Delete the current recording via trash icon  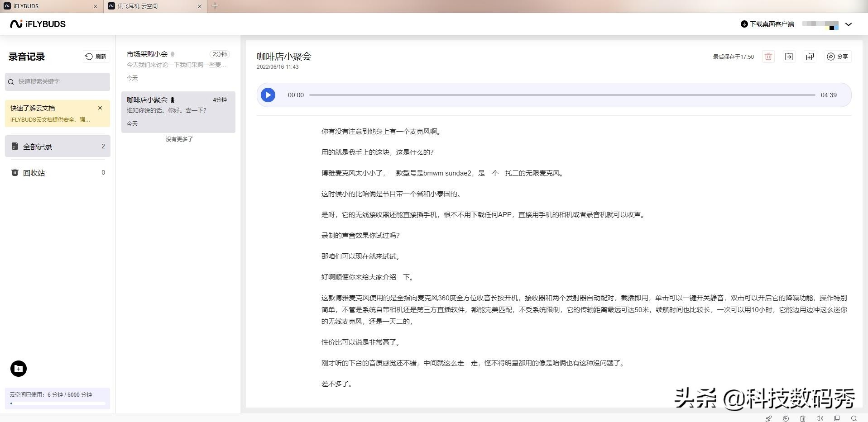pyautogui.click(x=768, y=57)
